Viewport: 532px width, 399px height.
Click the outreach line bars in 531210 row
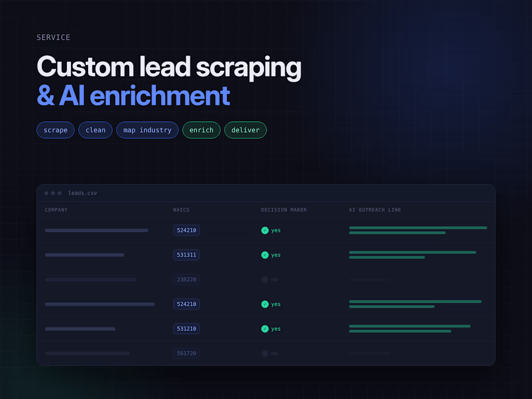coord(410,329)
